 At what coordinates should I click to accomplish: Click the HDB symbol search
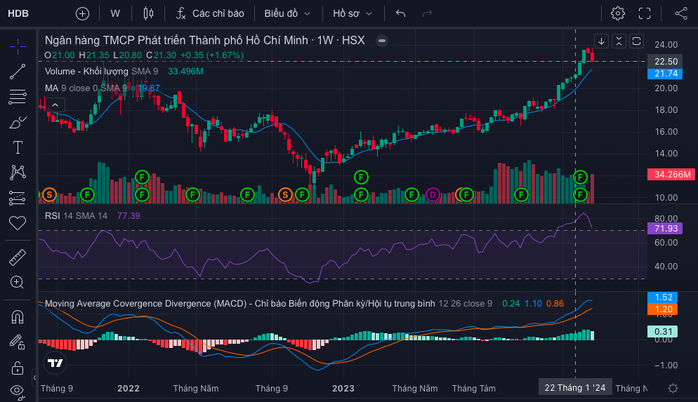point(18,14)
